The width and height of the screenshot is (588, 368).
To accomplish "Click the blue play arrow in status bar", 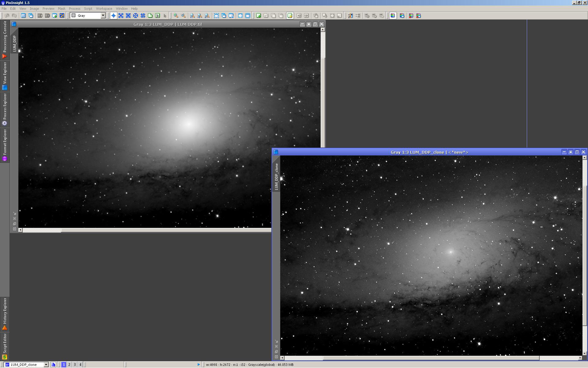I will [x=198, y=365].
